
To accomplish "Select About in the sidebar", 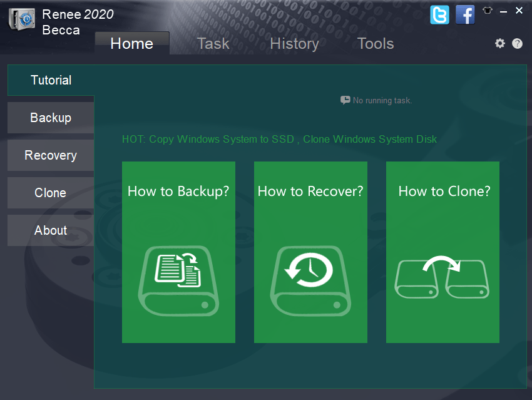I will point(51,230).
